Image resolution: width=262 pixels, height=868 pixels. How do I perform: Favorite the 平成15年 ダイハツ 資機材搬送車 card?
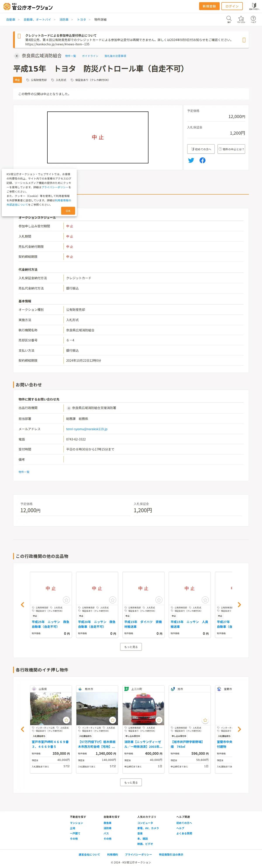point(159,600)
